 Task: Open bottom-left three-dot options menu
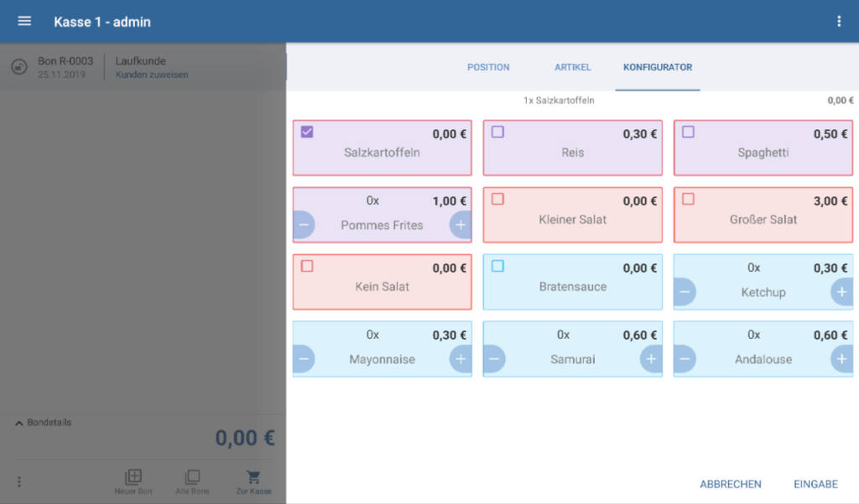[19, 482]
